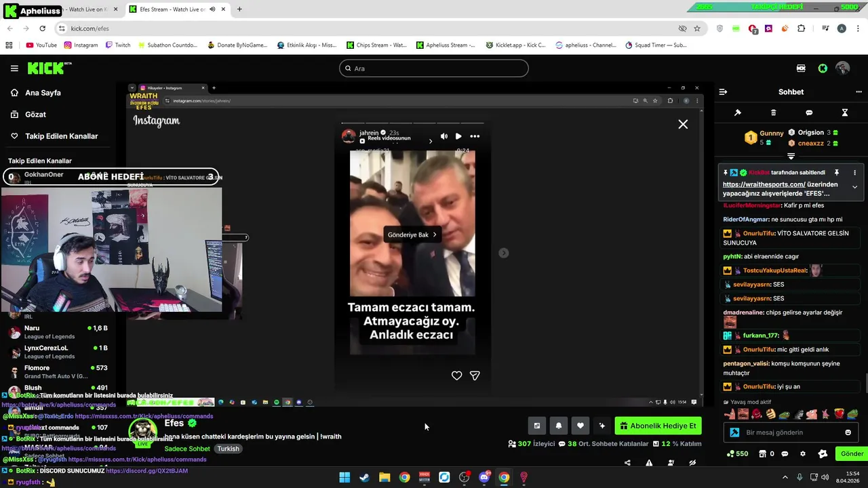868x488 pixels.
Task: Click Abonelik Hediye Et button
Action: [x=658, y=426]
